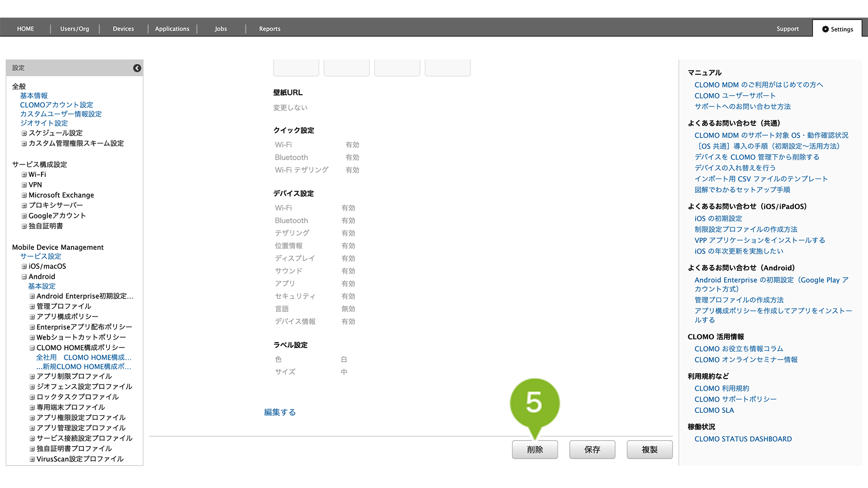Collapse the Android tree node
Image resolution: width=868 pixels, height=488 pixels.
tap(24, 277)
